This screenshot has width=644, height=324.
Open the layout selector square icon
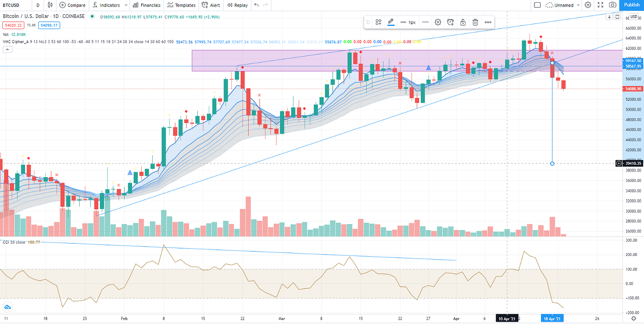537,5
